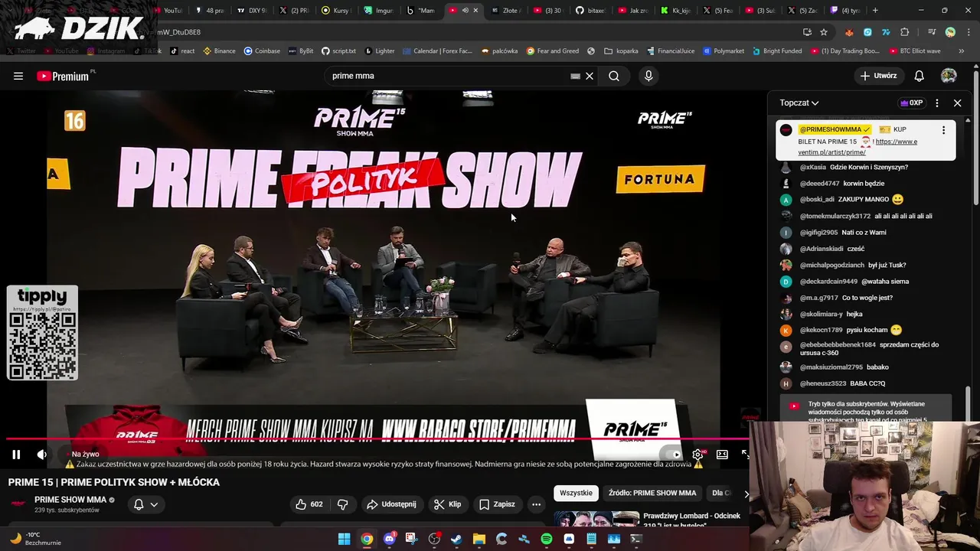Like the video showing 602 likes
The height and width of the screenshot is (551, 980).
click(x=309, y=504)
